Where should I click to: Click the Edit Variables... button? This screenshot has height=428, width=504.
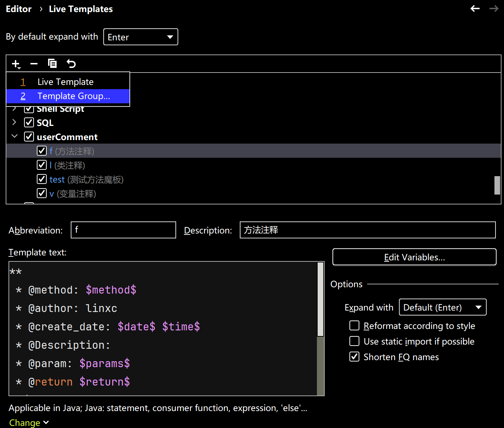point(415,257)
